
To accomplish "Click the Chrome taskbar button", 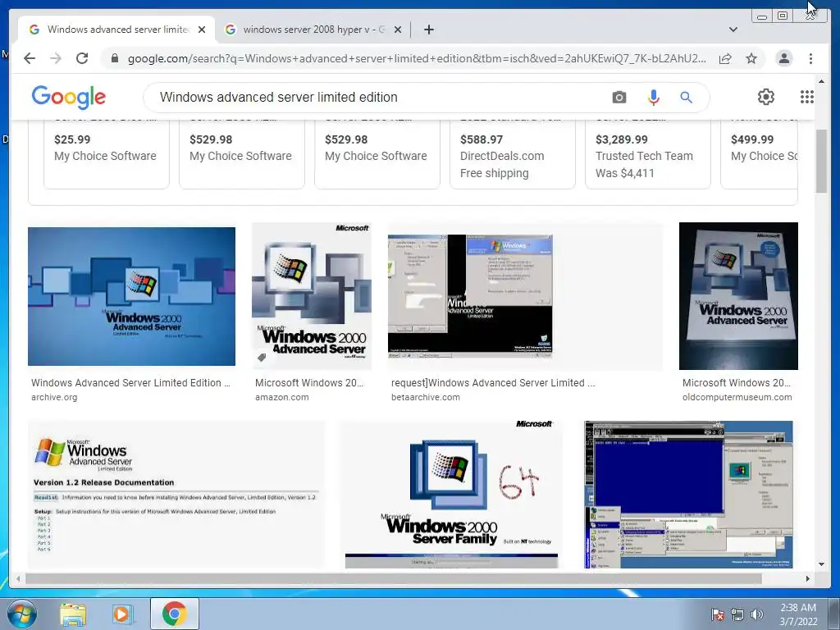I will tap(175, 614).
